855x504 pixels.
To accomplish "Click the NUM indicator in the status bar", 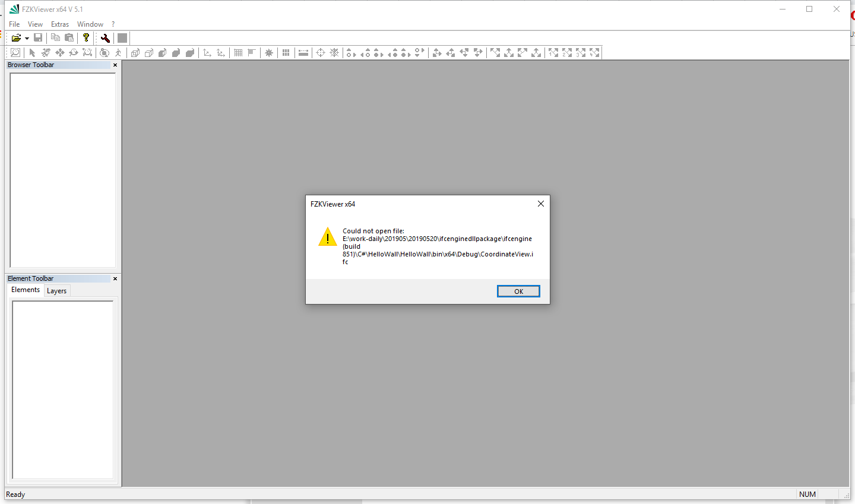I will [x=807, y=494].
